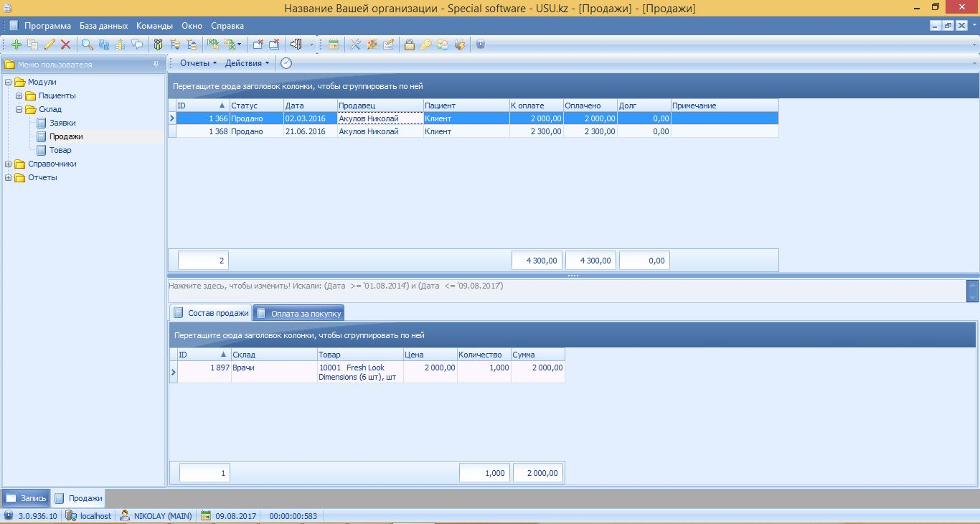980x524 pixels.
Task: Switch to the Оплата за покупку tab
Action: (299, 314)
